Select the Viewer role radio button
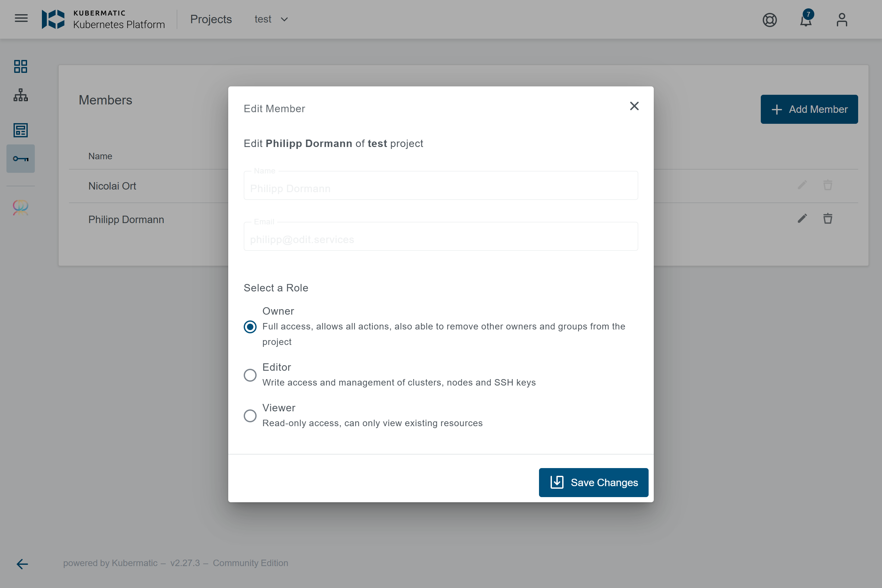 click(250, 416)
